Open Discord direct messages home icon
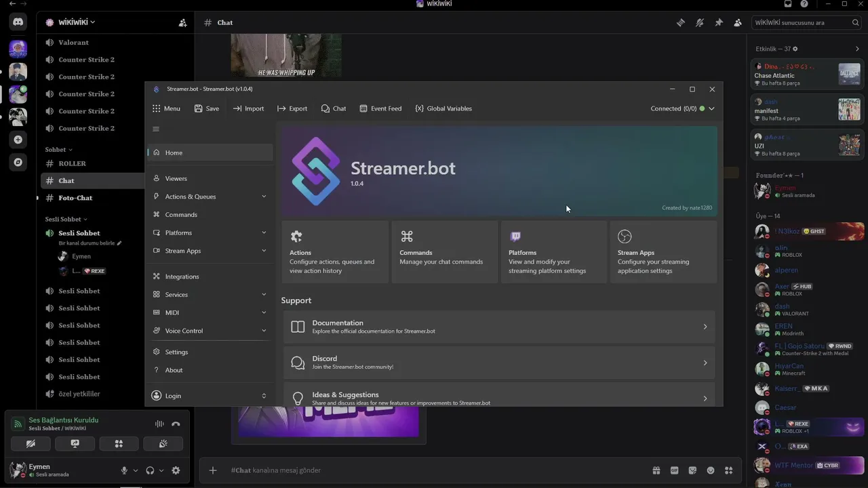Screen dimensions: 868x488 tap(18, 22)
